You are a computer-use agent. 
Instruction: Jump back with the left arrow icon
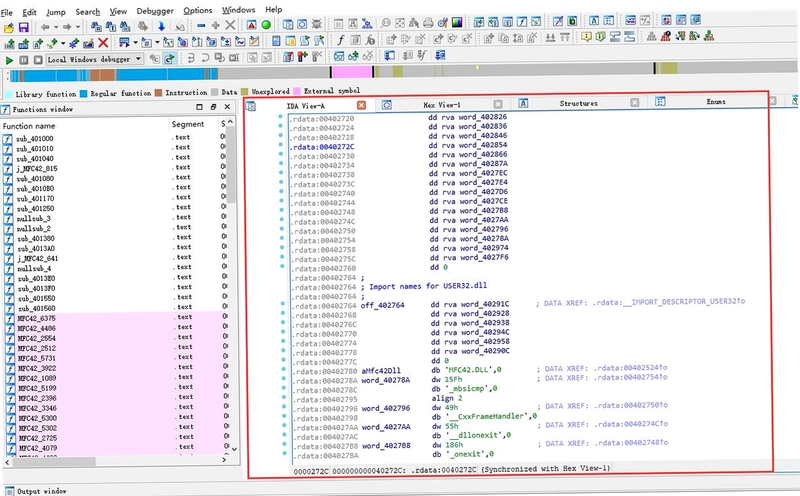45,27
